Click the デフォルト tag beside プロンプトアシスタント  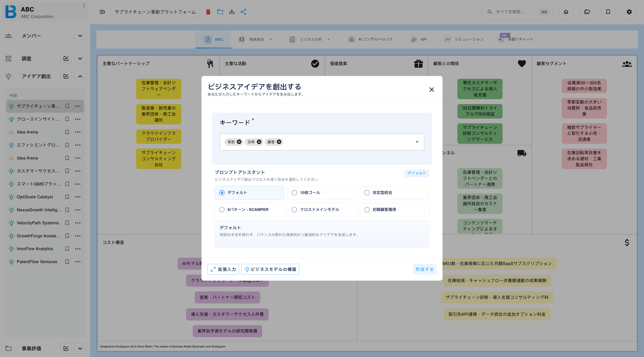point(417,173)
